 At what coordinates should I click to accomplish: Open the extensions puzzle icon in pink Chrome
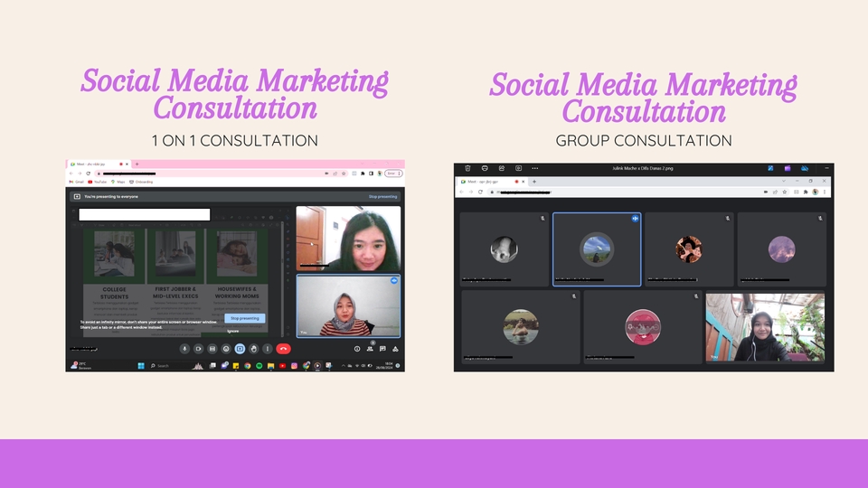click(x=363, y=174)
